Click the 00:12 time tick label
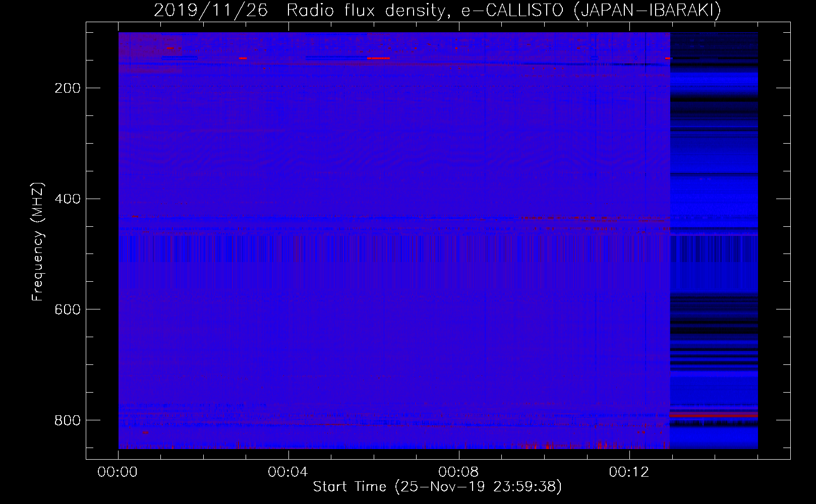 point(629,472)
